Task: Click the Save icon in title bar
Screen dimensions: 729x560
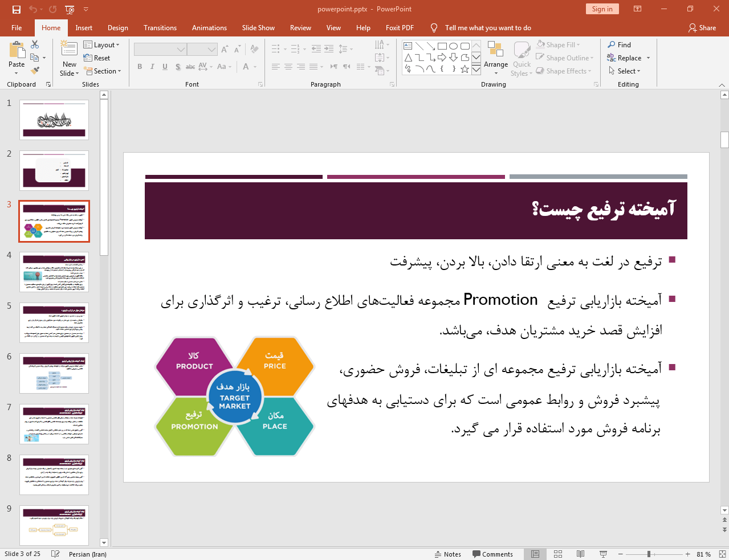Action: [x=16, y=9]
